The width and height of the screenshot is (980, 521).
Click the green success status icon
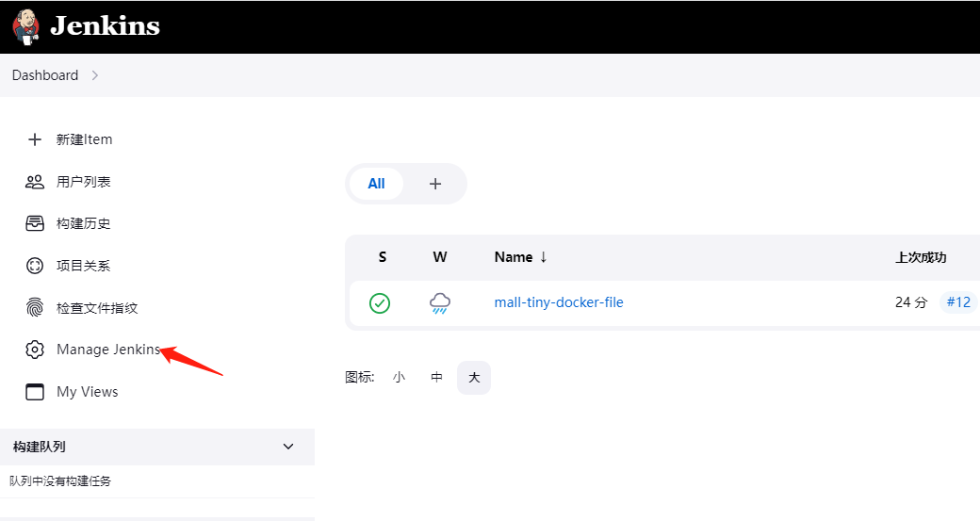(x=380, y=303)
